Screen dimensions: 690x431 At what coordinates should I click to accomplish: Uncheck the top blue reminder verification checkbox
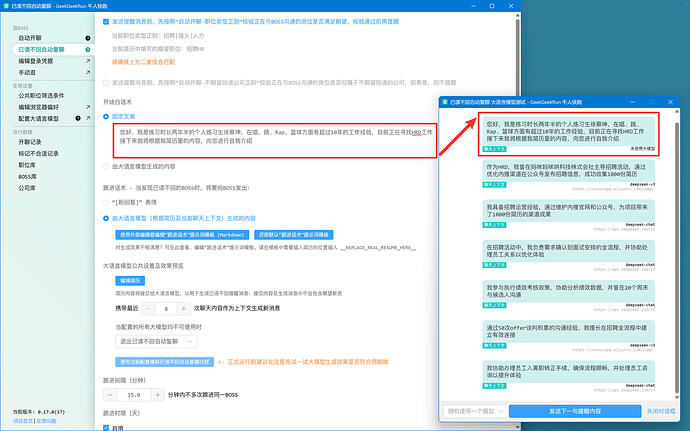pos(106,22)
